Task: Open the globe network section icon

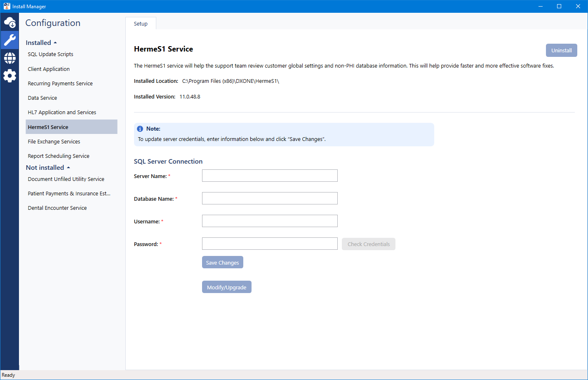Action: (x=9, y=58)
